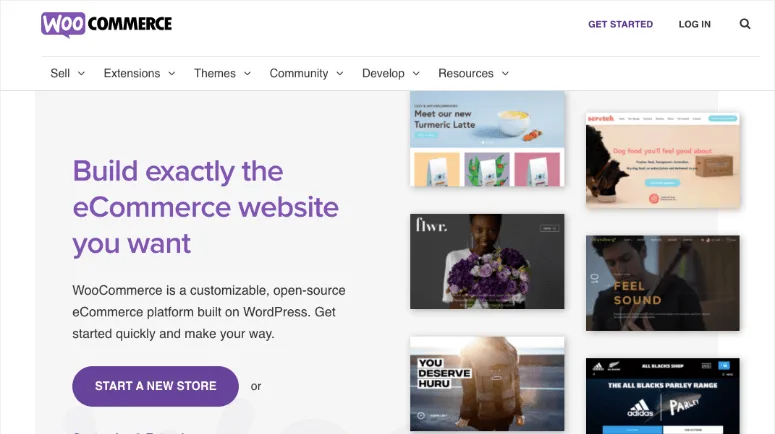View the You Deserve Huru thumbnail

[487, 384]
